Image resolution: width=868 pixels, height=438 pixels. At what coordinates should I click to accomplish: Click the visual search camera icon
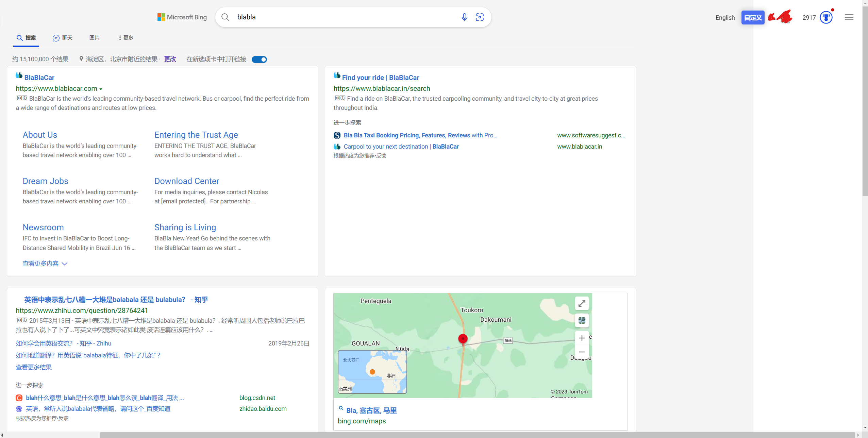[480, 17]
